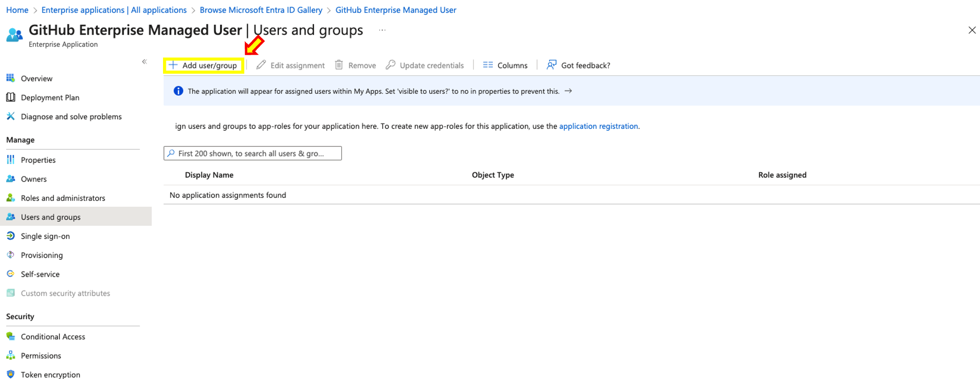Click the Owners people icon
This screenshot has height=379, width=980.
click(10, 179)
